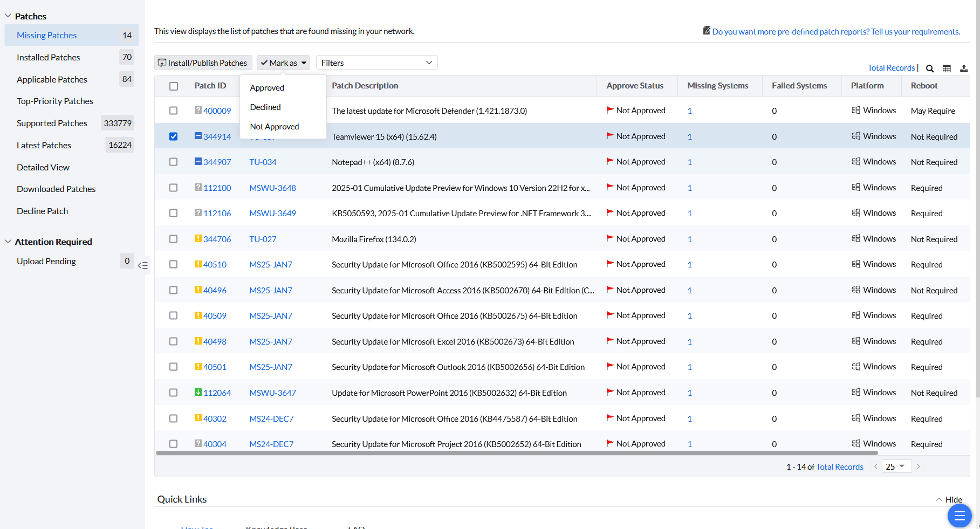The width and height of the screenshot is (980, 529).
Task: Collapse the sidebar using the toggle icon
Action: [143, 265]
